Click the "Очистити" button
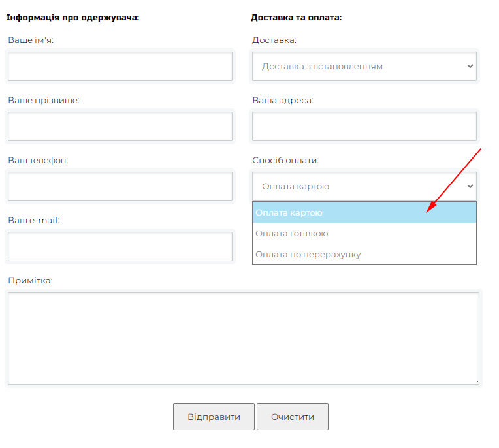This screenshot has width=499, height=448. tap(293, 417)
